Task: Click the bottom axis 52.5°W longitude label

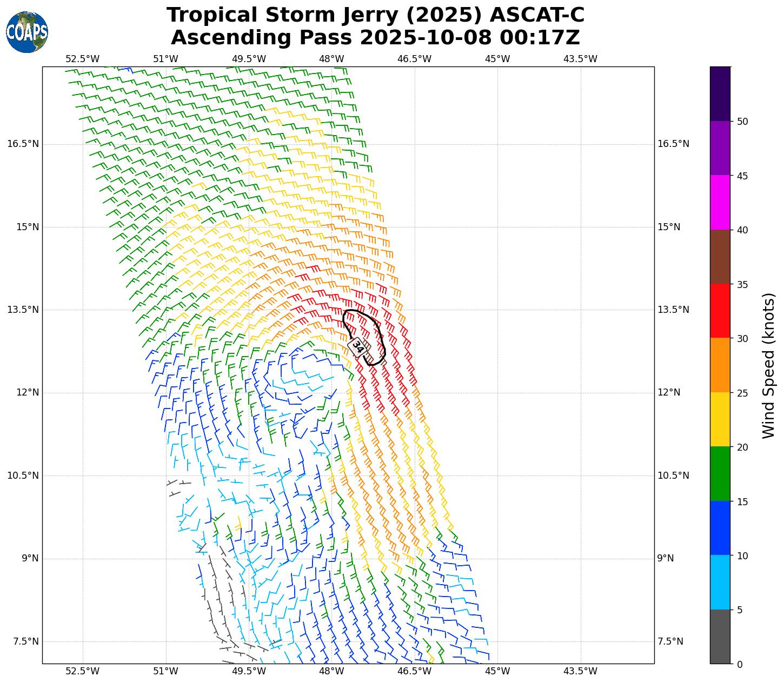Action: coord(82,671)
